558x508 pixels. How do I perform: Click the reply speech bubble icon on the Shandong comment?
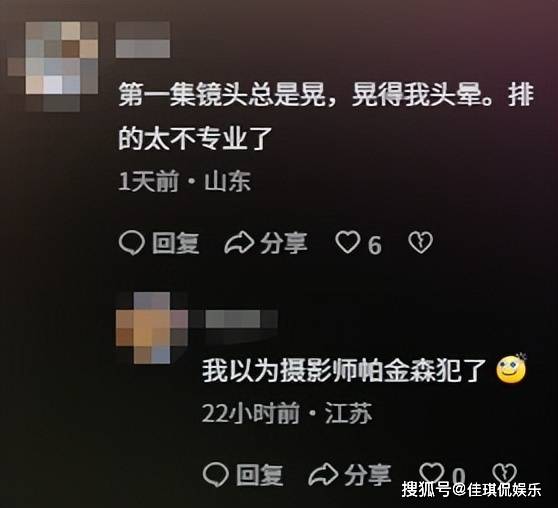click(131, 243)
